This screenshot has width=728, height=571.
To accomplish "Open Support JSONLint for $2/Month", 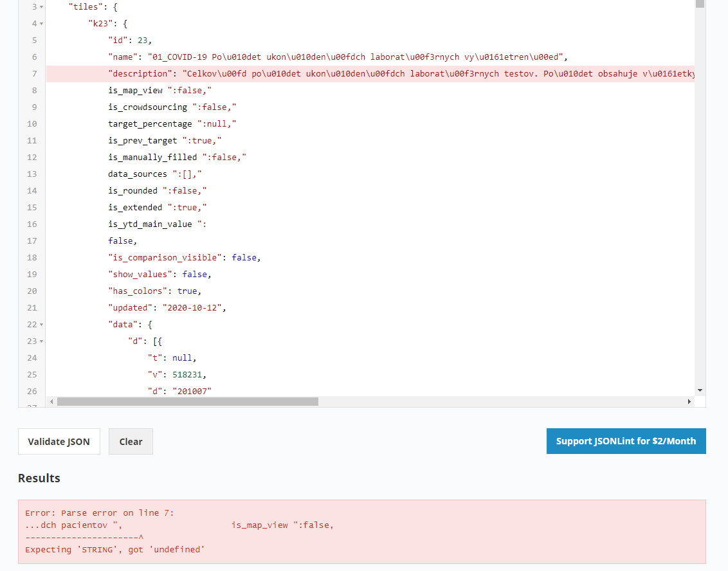I will [x=626, y=441].
